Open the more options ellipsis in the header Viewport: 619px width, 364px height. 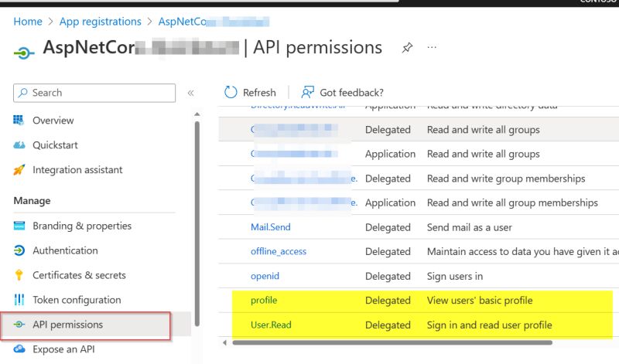click(432, 48)
